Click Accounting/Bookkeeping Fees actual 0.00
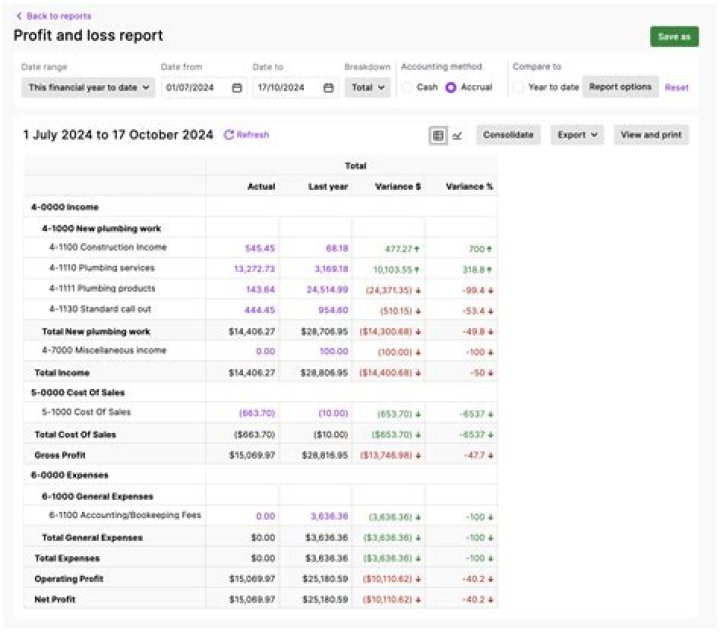Viewport: 720px width, 632px height. coord(265,517)
